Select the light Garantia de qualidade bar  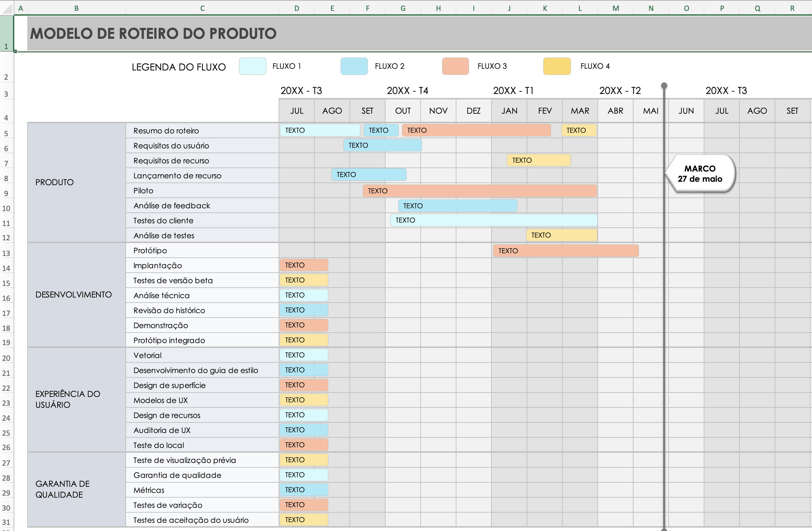303,475
